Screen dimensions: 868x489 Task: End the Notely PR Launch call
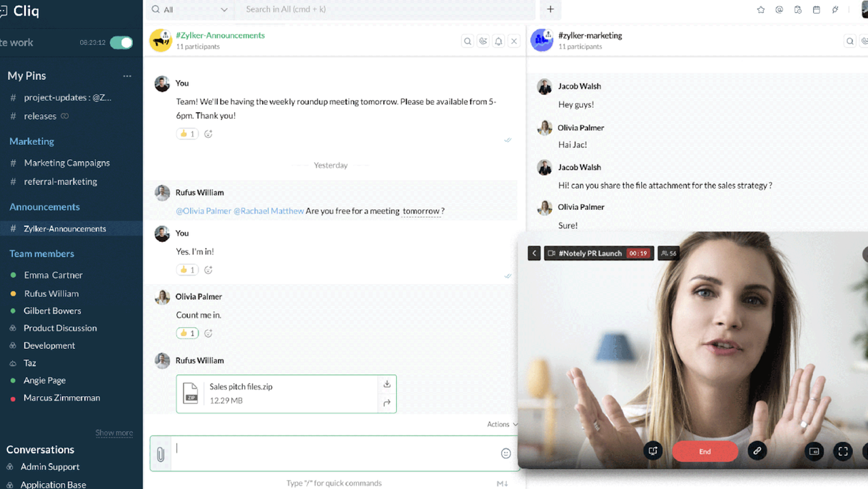click(x=704, y=452)
